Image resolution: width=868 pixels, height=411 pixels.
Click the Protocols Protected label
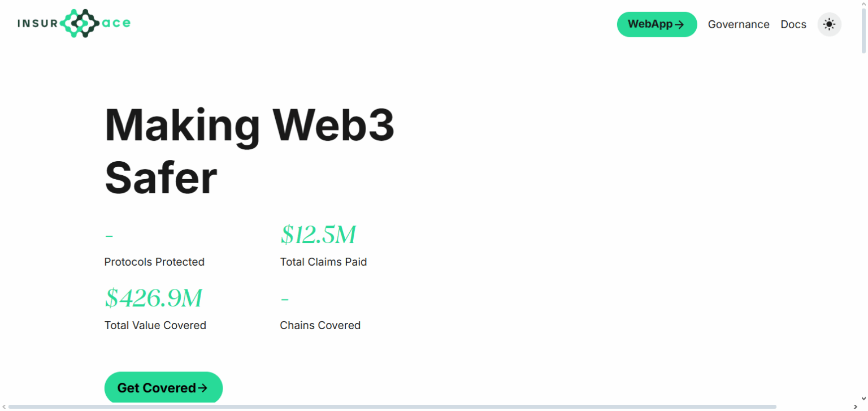(154, 262)
